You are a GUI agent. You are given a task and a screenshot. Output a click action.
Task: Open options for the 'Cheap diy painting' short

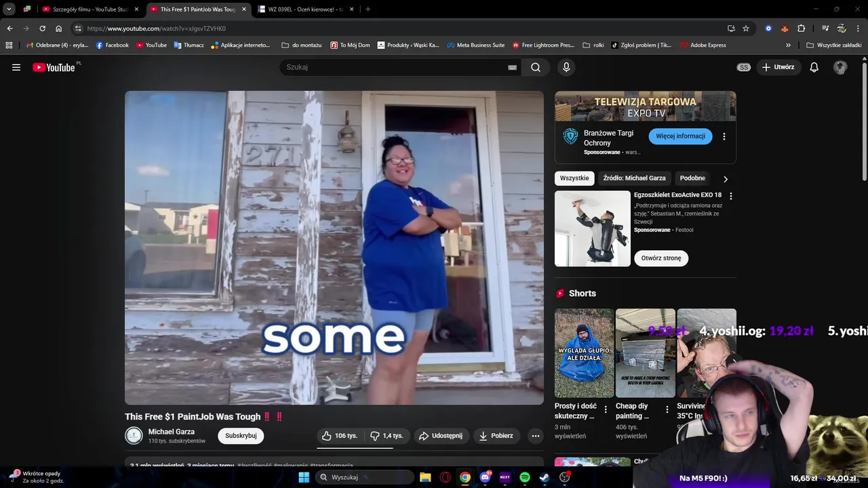click(x=667, y=409)
